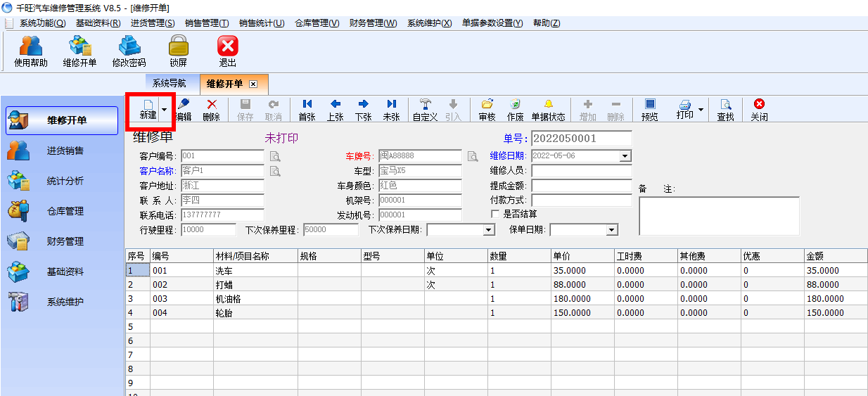This screenshot has width=868, height=396.
Task: Select 统计分析 in the sidebar
Action: [62, 181]
